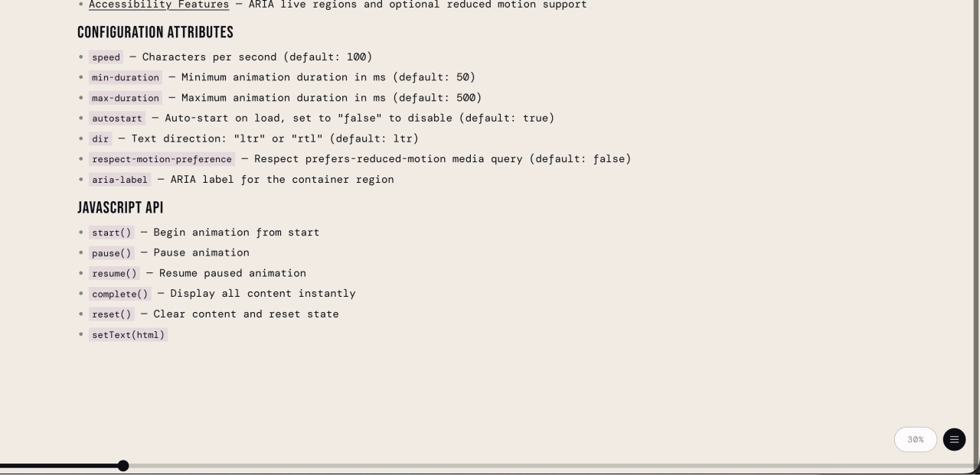Click the speed attribute code tag

click(x=106, y=57)
